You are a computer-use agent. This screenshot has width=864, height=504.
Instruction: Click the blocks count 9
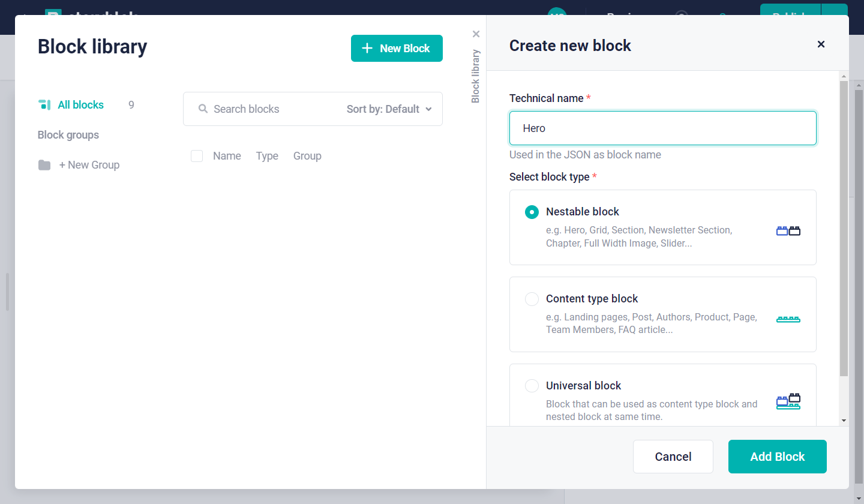coord(131,105)
